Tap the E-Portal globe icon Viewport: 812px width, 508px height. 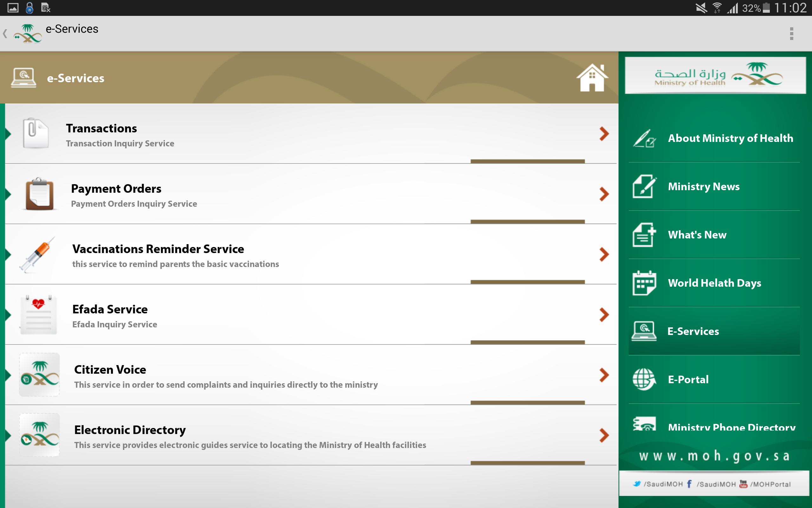click(644, 379)
